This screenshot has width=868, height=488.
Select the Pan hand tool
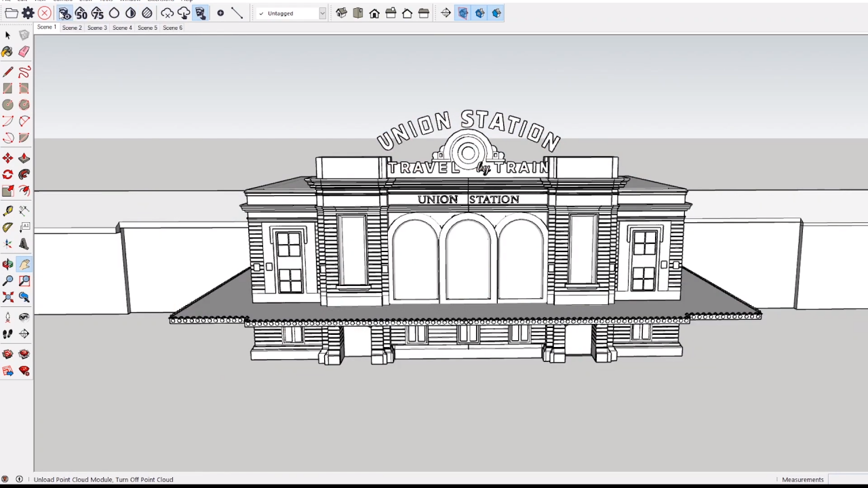point(24,264)
